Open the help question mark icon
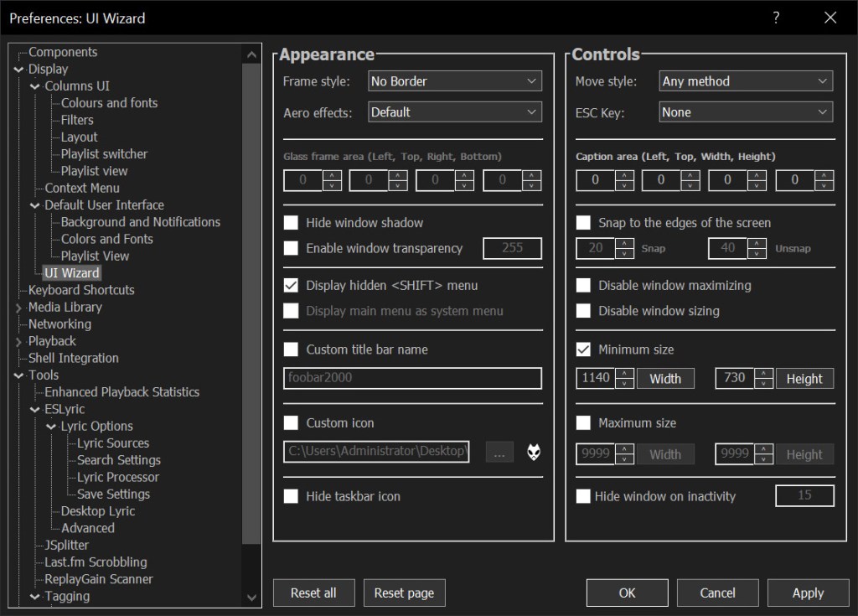 click(x=776, y=17)
